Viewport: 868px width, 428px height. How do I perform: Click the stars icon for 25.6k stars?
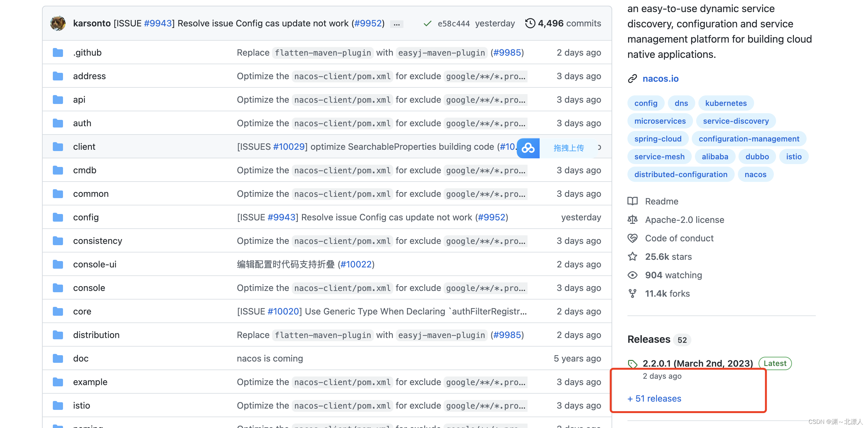633,257
